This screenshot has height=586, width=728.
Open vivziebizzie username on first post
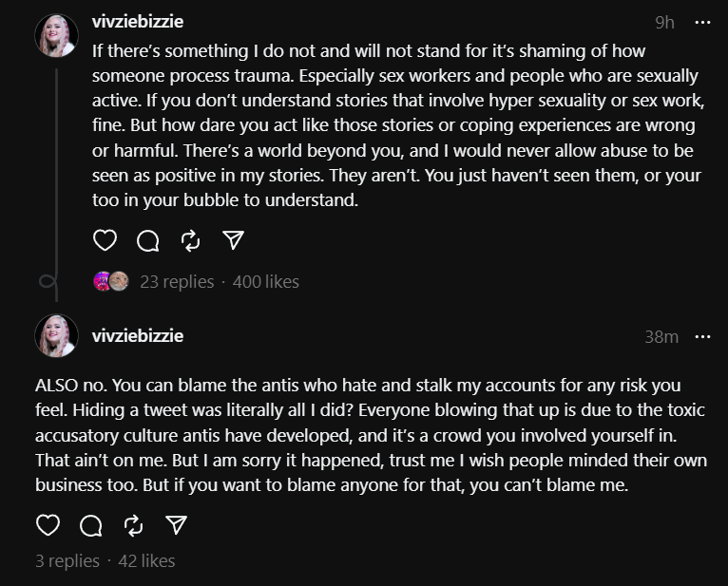click(138, 22)
